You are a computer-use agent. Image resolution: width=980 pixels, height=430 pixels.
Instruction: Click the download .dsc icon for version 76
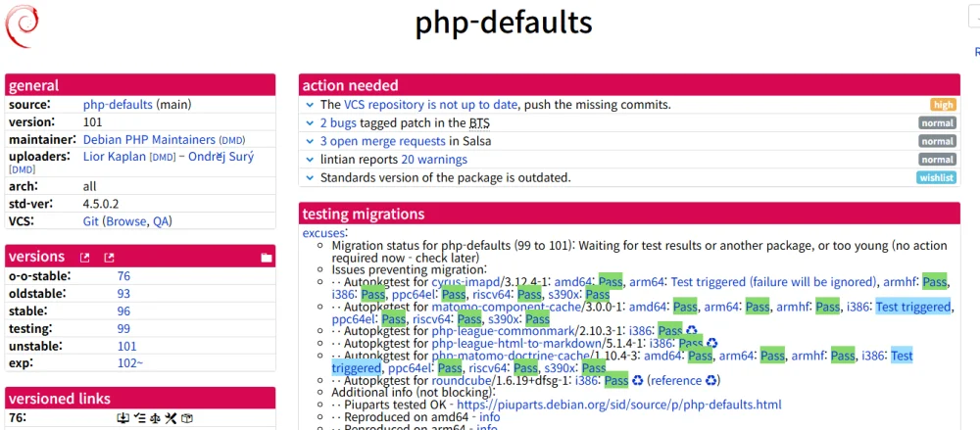pyautogui.click(x=123, y=418)
